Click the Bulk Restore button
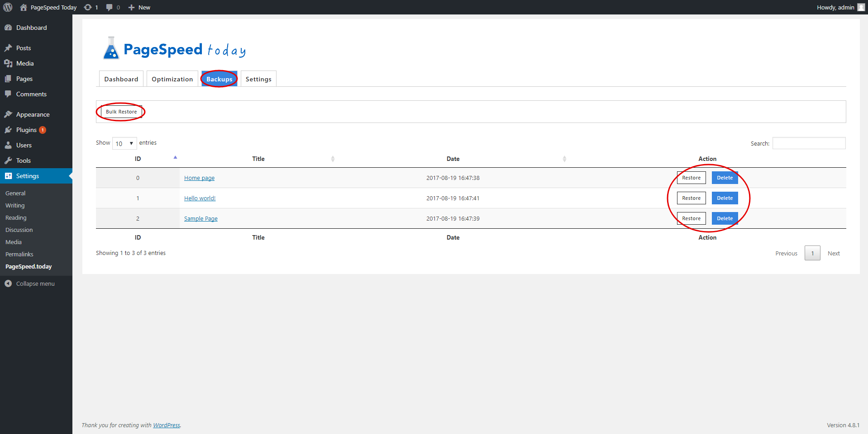 (121, 112)
